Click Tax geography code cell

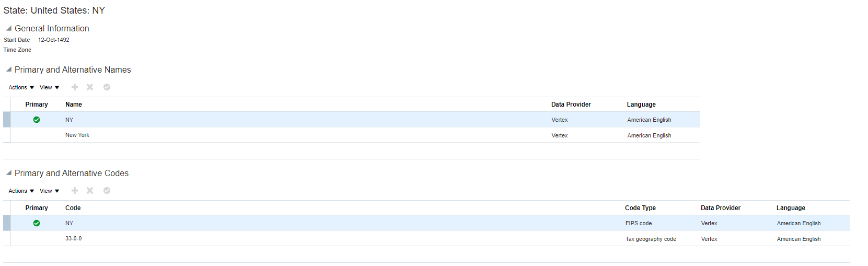[651, 239]
